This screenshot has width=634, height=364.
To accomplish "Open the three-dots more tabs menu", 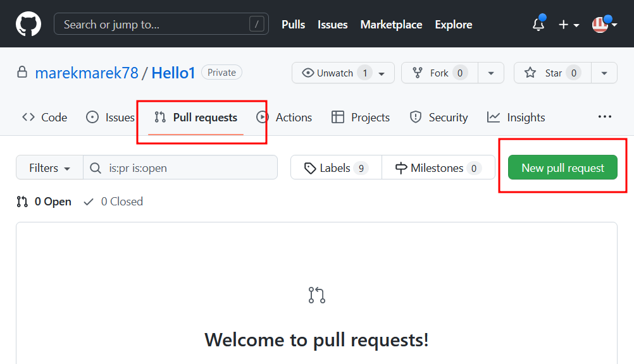I will [605, 117].
